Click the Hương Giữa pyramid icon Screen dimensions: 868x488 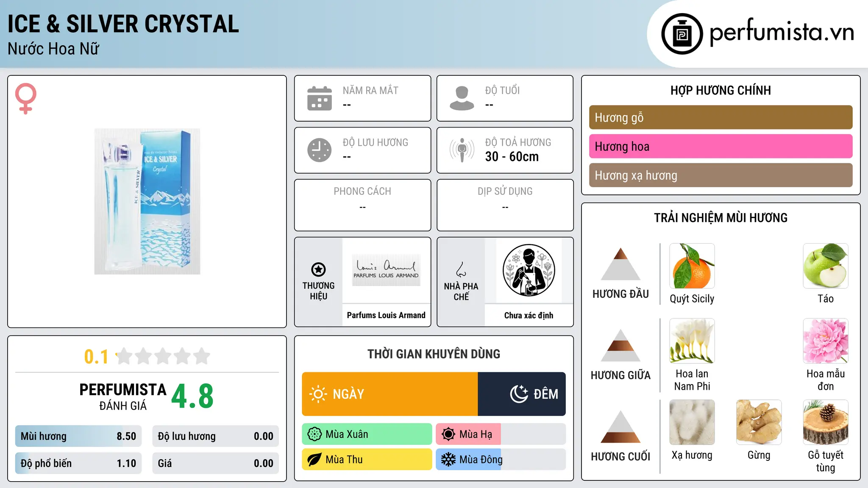click(620, 345)
